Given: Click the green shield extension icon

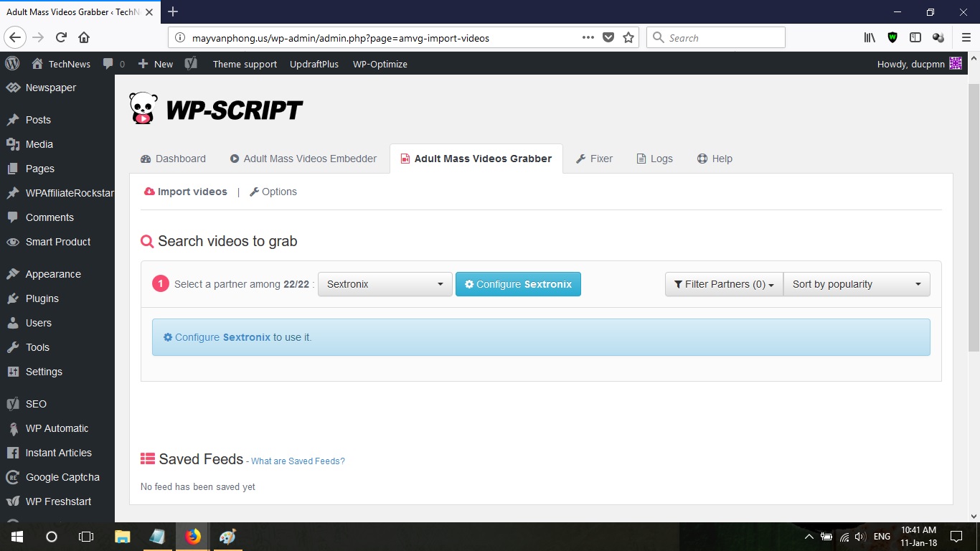Looking at the screenshot, I should [892, 38].
